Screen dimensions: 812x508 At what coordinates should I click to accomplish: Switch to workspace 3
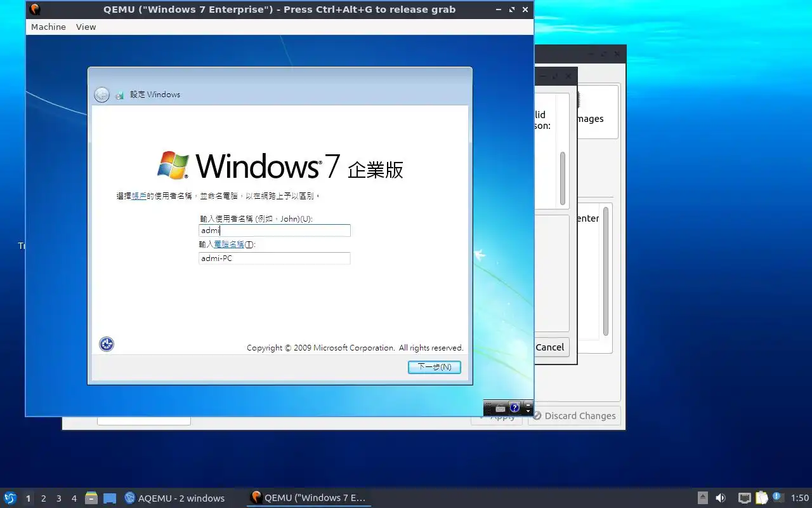point(58,498)
